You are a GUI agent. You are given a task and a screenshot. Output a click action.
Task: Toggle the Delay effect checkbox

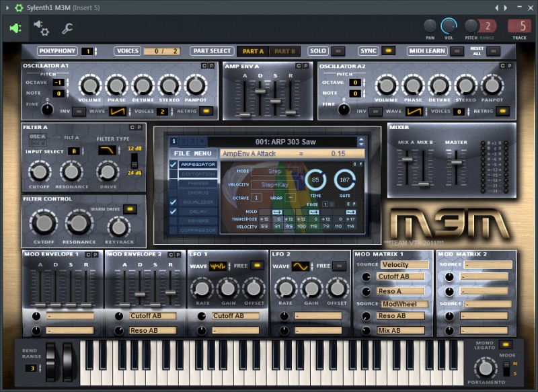coord(174,212)
